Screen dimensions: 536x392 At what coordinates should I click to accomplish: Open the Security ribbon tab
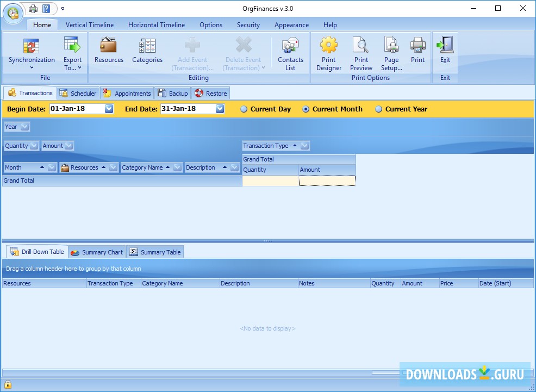pyautogui.click(x=248, y=25)
